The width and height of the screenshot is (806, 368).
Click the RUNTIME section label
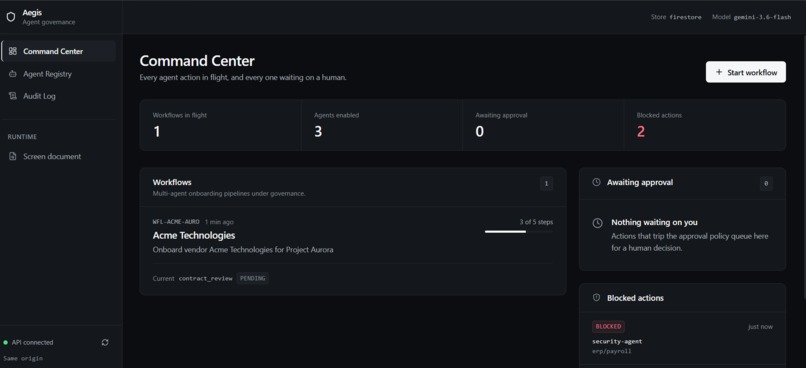pos(22,137)
